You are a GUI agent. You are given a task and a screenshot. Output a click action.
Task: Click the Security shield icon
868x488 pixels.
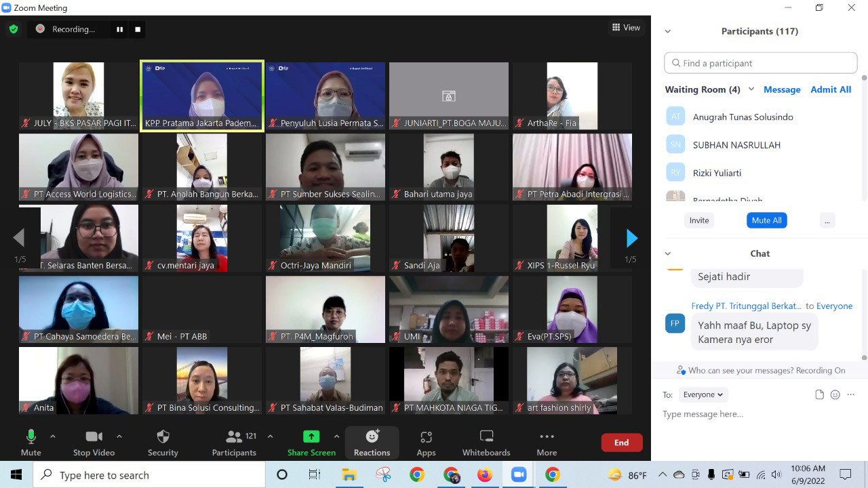(x=163, y=437)
